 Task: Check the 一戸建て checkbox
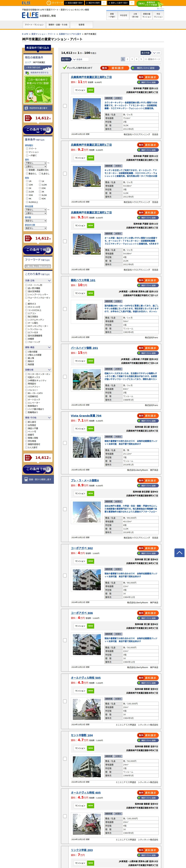[x=27, y=155]
